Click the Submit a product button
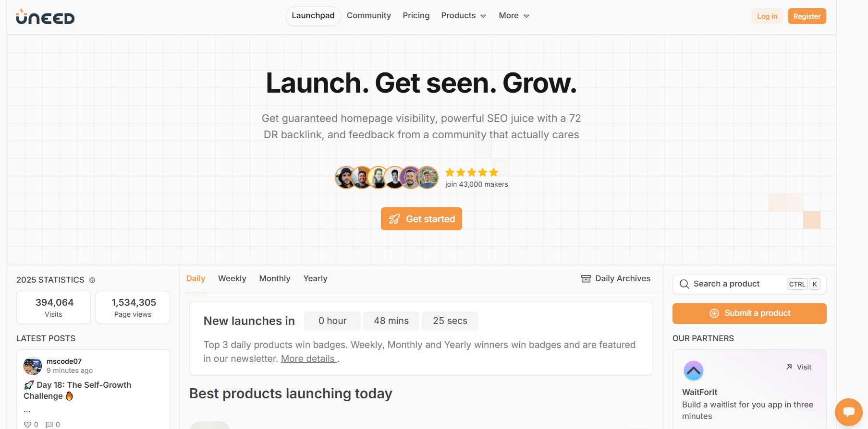868x429 pixels. point(749,313)
